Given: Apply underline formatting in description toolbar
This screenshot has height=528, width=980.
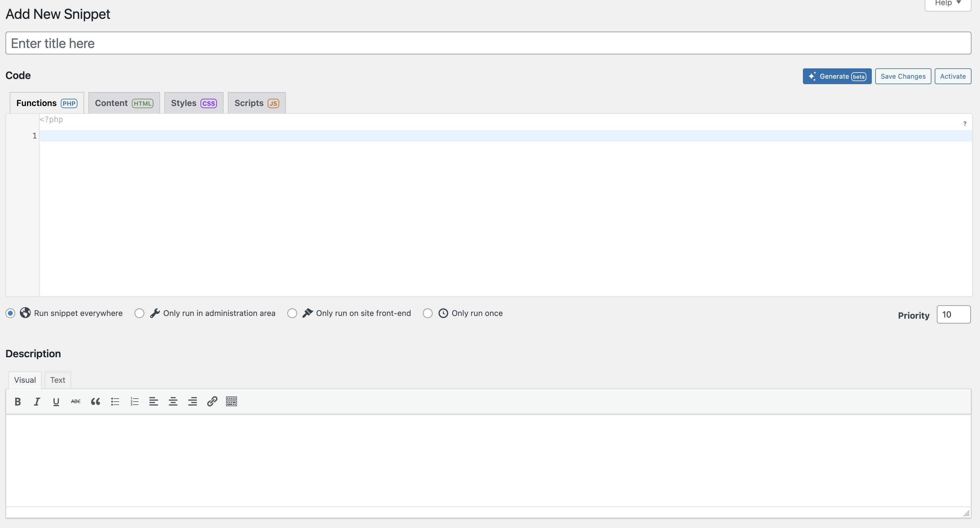Looking at the screenshot, I should click(x=56, y=401).
